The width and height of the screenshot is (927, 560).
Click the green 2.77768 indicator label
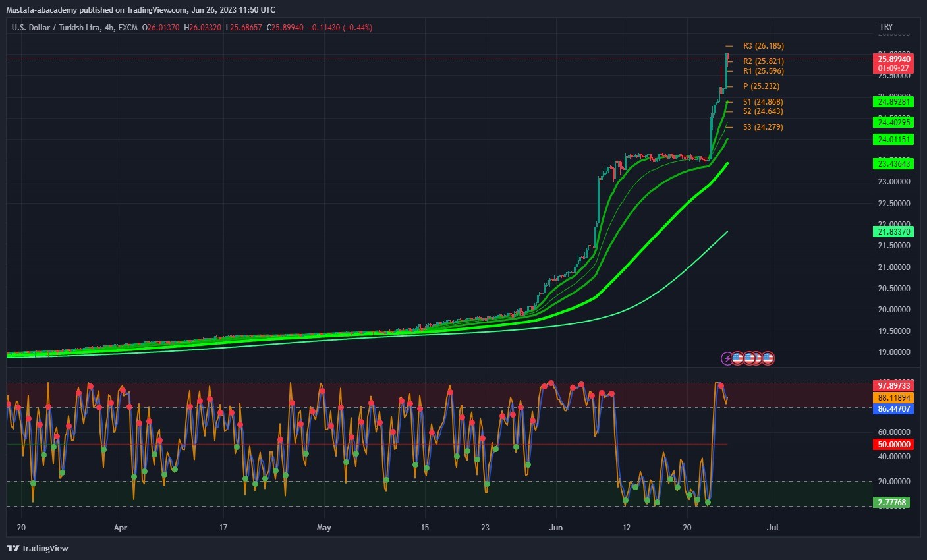coord(892,503)
